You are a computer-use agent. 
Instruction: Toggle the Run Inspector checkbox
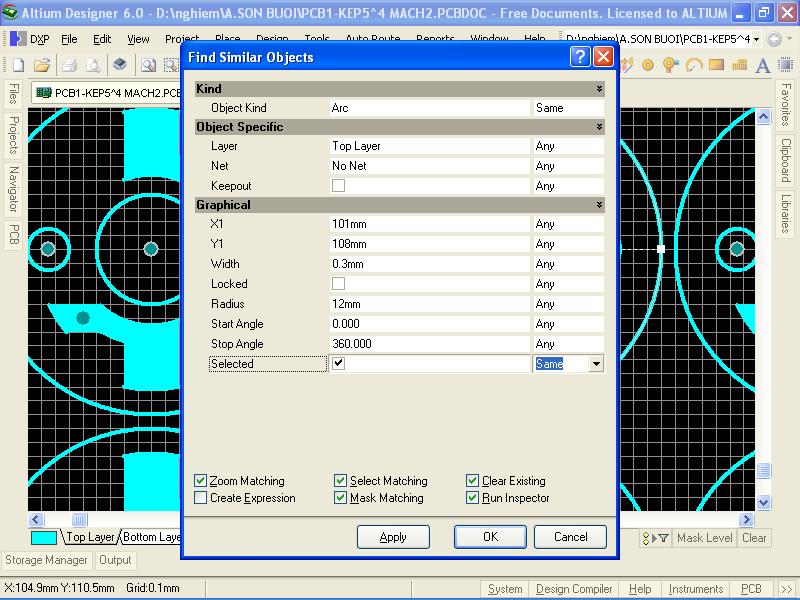473,498
